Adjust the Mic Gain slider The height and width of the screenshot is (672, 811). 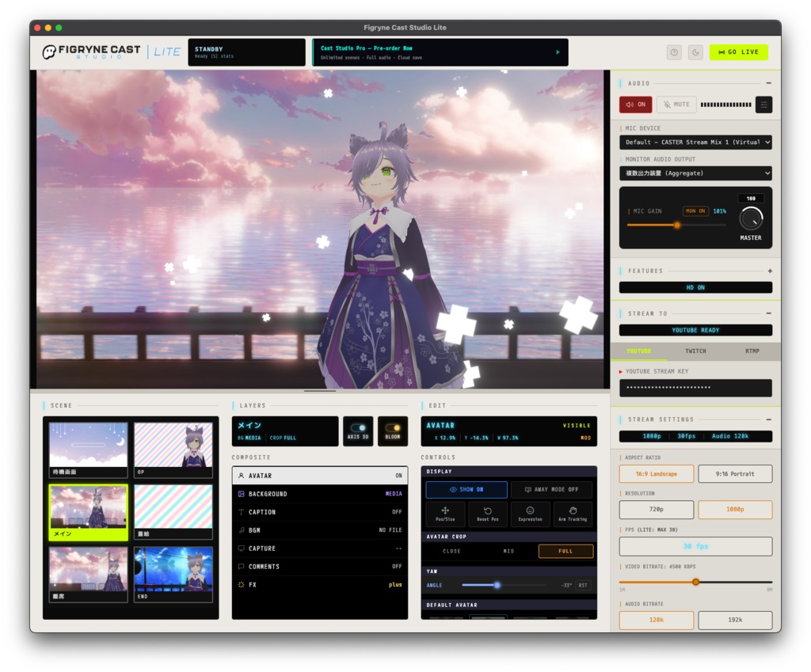pos(676,225)
